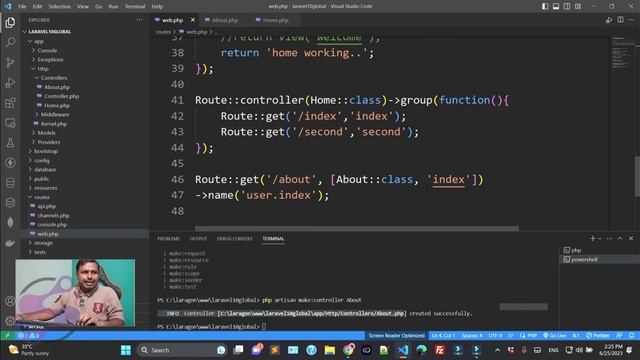Screen dimensions: 640x360
Task: Open the Extensions view
Action: pos(10,102)
